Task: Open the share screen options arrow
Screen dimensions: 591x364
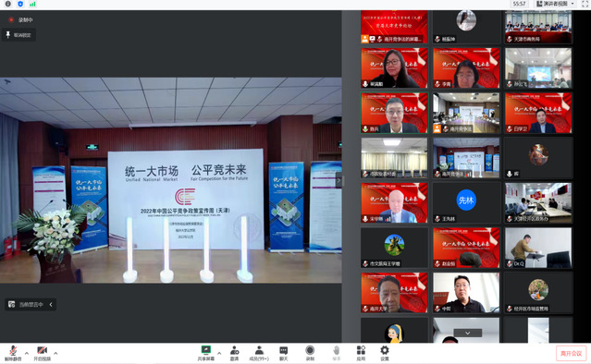Action: coord(219,353)
